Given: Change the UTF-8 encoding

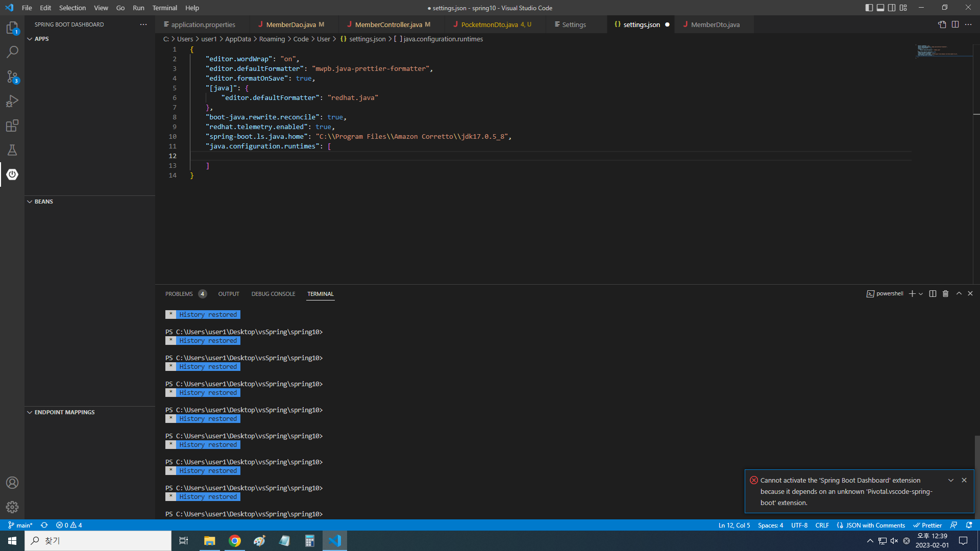Looking at the screenshot, I should 799,525.
